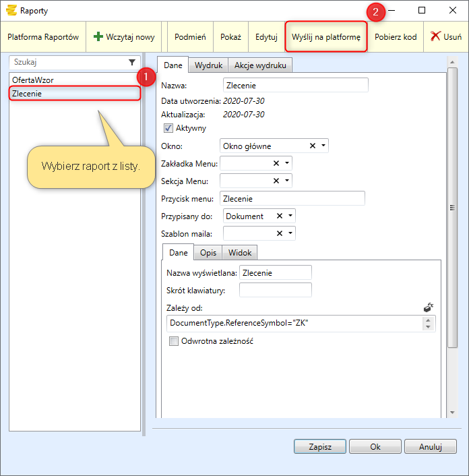
Task: Clear the Zakładka Menu field using X
Action: pos(276,163)
